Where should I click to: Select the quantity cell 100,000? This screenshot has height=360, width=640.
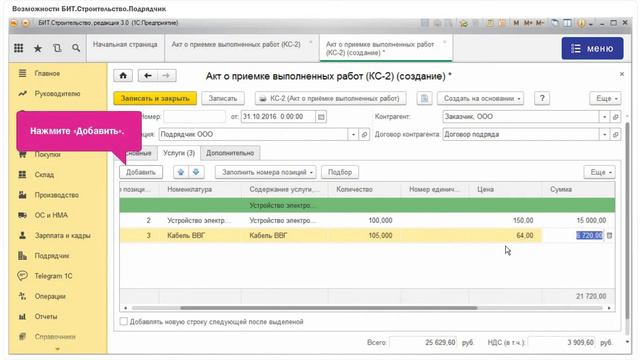(x=364, y=220)
